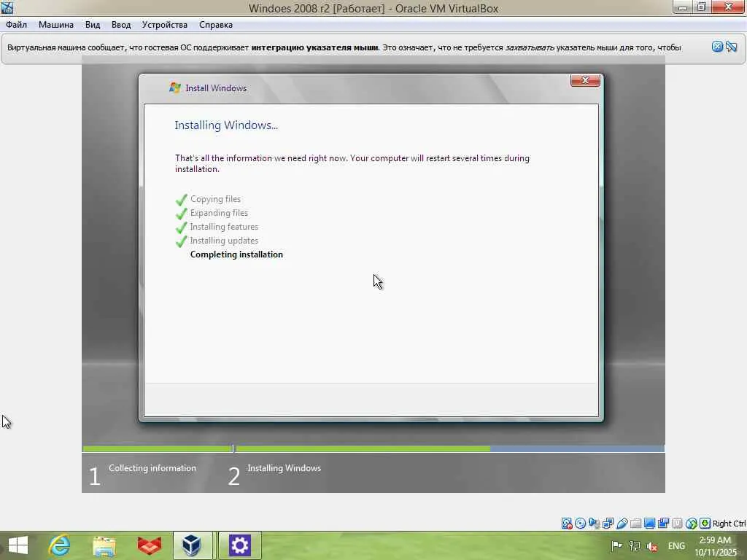747x560 pixels.
Task: Open the gear settings app on taskbar
Action: click(x=239, y=545)
